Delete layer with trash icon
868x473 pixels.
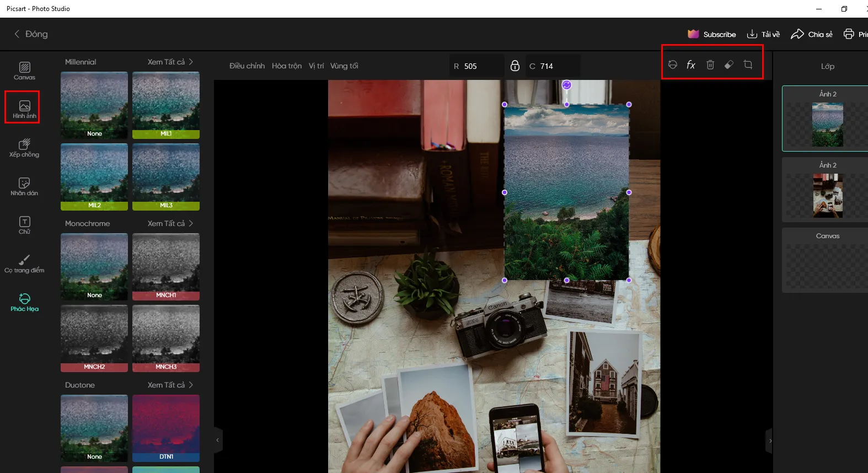710,65
